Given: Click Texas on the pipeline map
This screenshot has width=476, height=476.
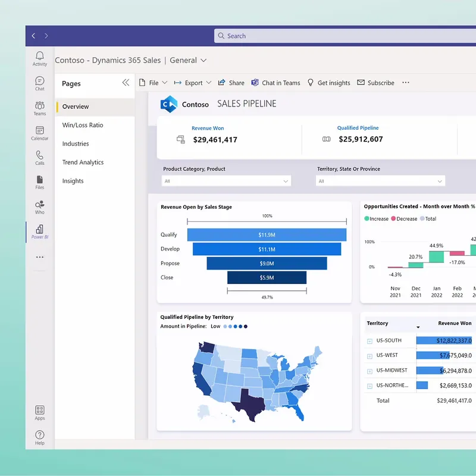Looking at the screenshot, I should pyautogui.click(x=250, y=405).
